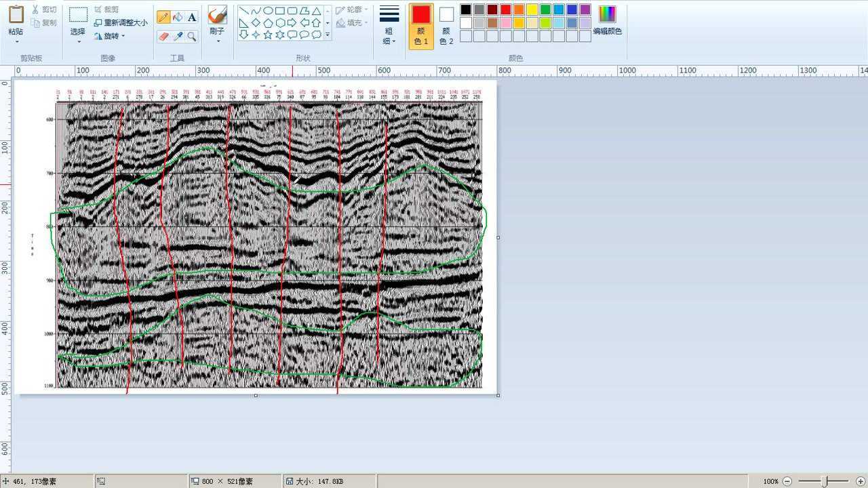Select the Pencil tool
The height and width of the screenshot is (488, 868).
163,17
